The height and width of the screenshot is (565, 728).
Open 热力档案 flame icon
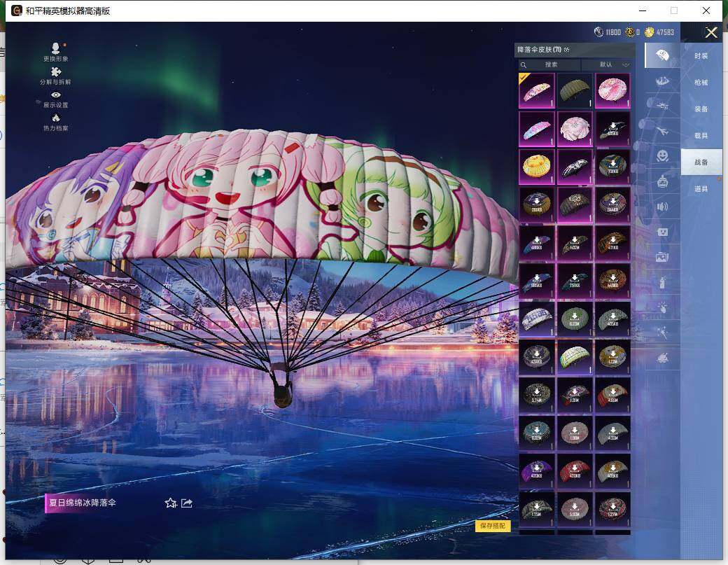coord(56,123)
